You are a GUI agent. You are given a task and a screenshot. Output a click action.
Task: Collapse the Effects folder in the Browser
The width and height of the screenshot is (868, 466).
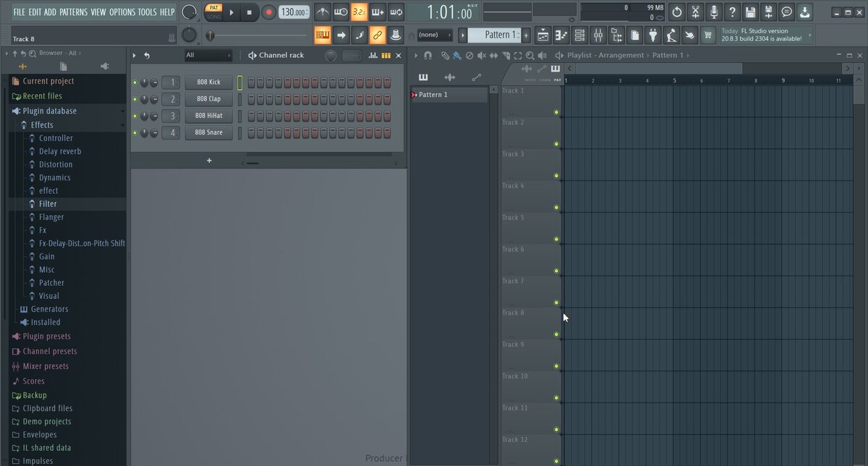click(42, 124)
